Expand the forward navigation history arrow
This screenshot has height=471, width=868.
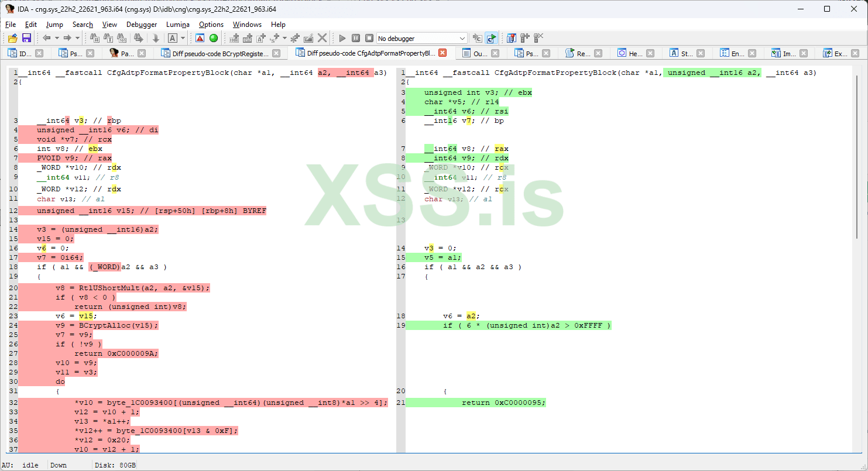pyautogui.click(x=77, y=38)
